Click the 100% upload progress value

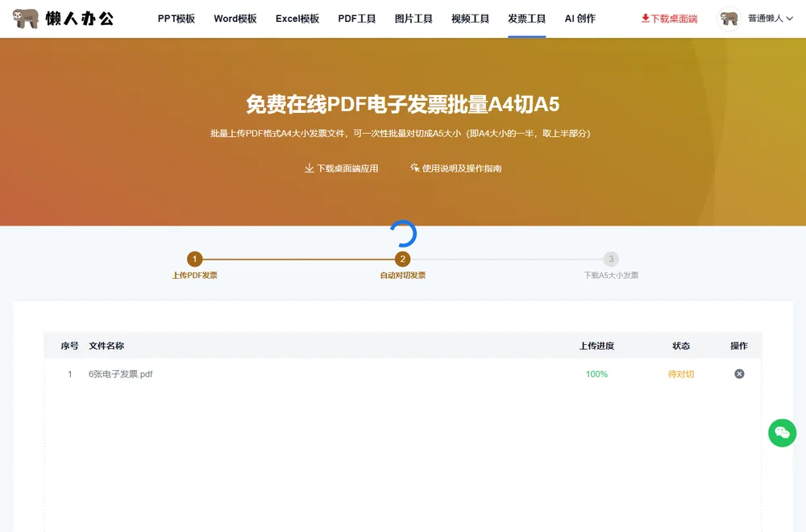(596, 374)
